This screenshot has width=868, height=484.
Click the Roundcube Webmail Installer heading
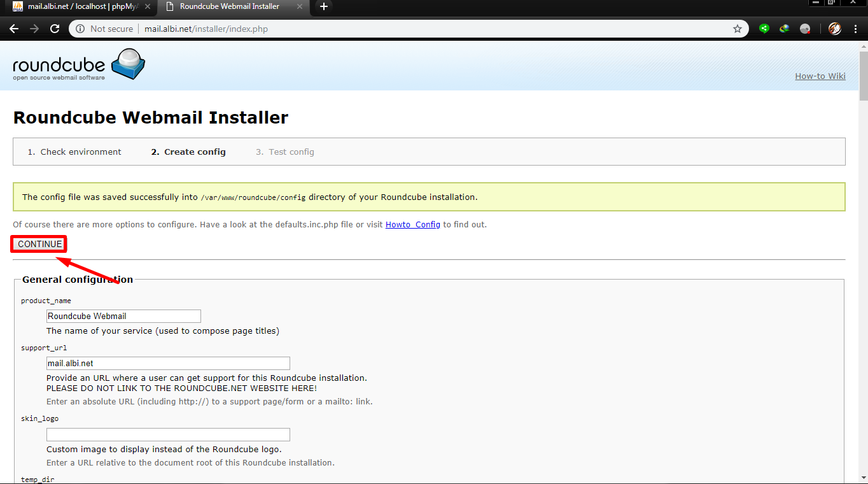(151, 118)
